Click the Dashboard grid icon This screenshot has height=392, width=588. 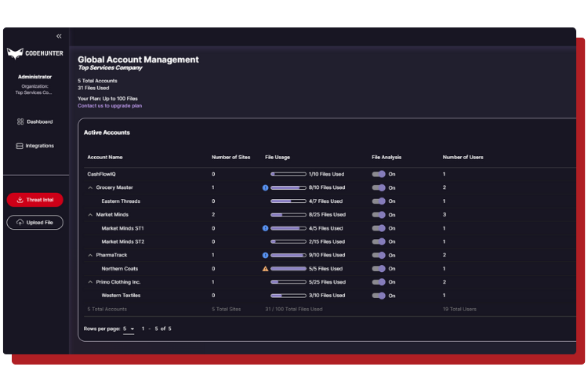(x=20, y=122)
